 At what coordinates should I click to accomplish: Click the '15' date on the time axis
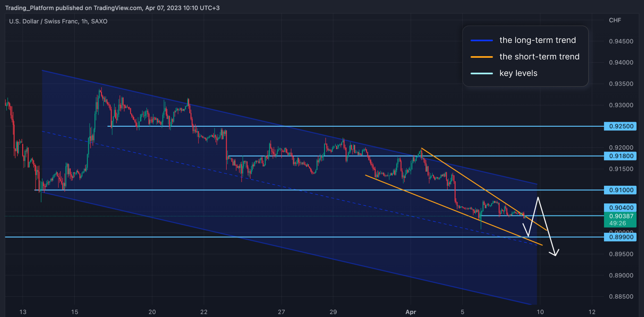click(x=75, y=312)
